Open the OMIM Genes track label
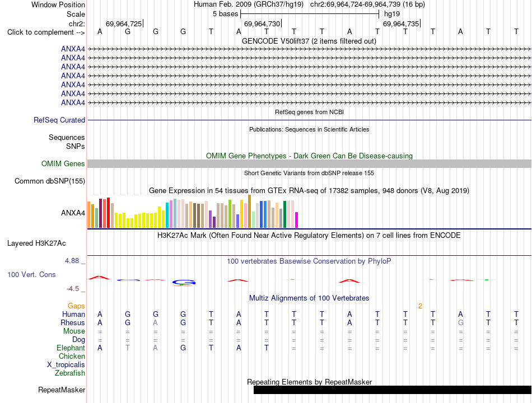Image resolution: width=532 pixels, height=403 pixels. pyautogui.click(x=63, y=163)
